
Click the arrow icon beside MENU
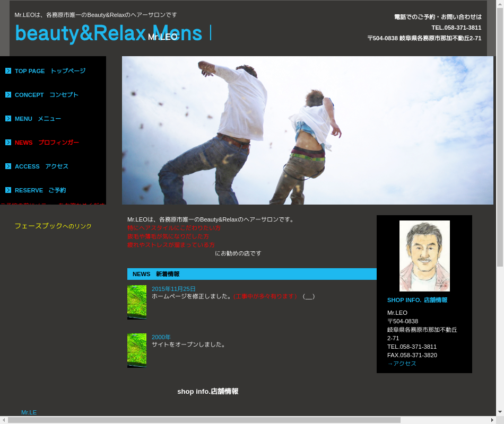tap(8, 119)
